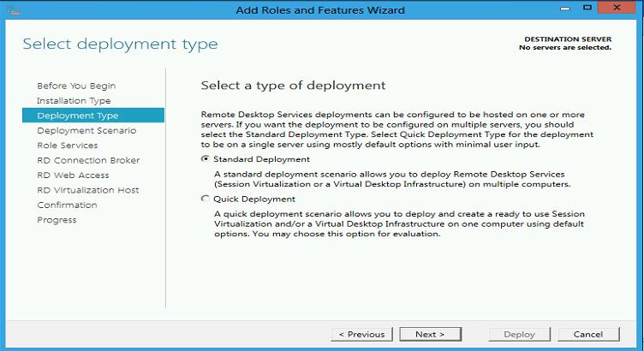Viewport: 644px width, 351px height.
Task: Click the wizard icon in title bar
Action: pyautogui.click(x=13, y=10)
